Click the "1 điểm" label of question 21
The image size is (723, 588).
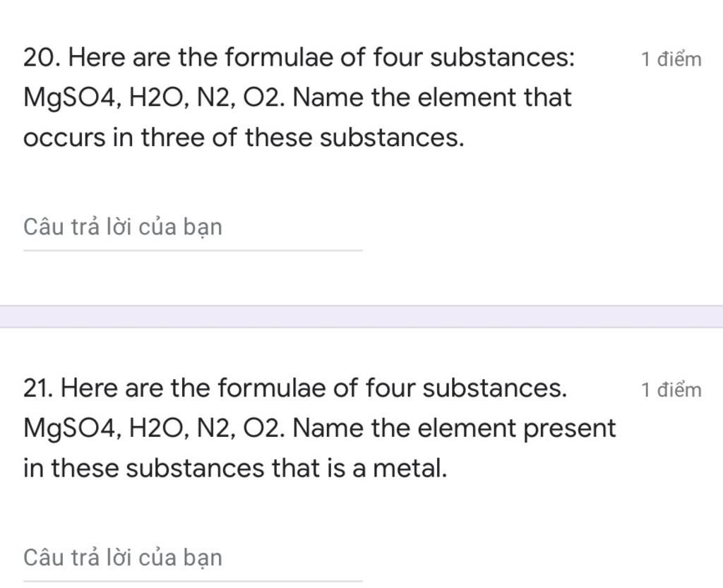click(671, 390)
